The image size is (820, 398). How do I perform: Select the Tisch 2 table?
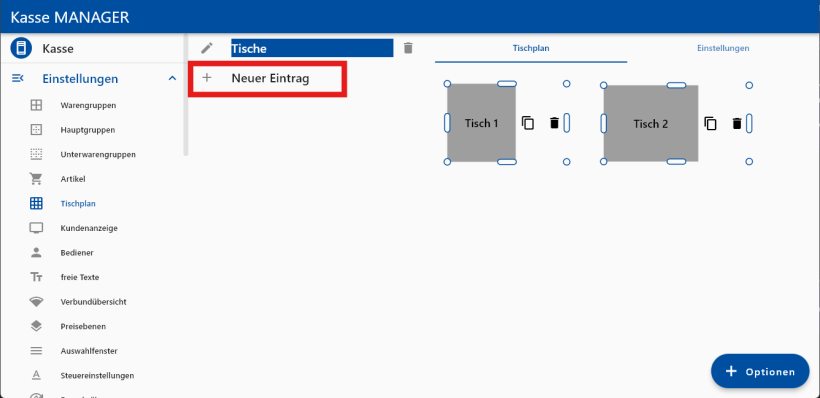[x=651, y=123]
